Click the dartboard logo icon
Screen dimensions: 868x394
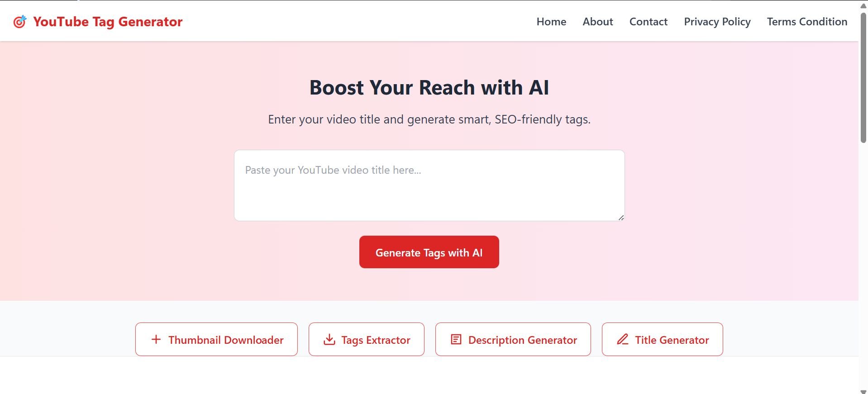click(20, 22)
